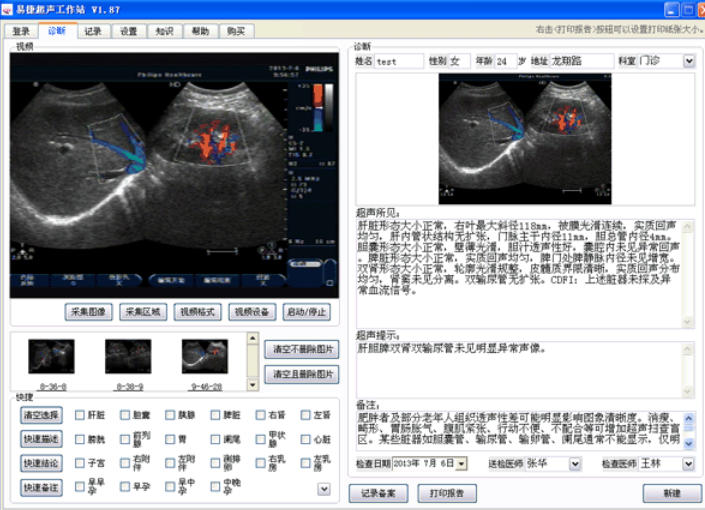The width and height of the screenshot is (705, 510).
Task: Check the 子宫 checkbox
Action: coord(80,463)
